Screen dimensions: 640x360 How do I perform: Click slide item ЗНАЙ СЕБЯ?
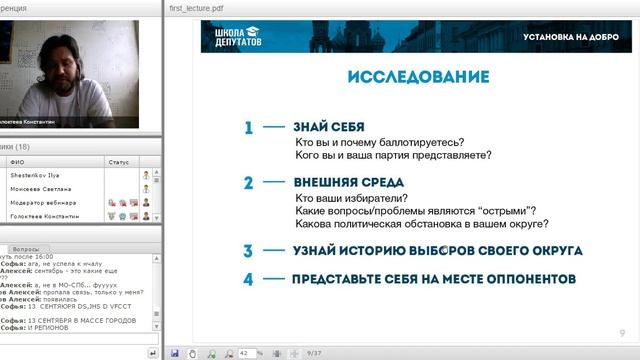[329, 127]
